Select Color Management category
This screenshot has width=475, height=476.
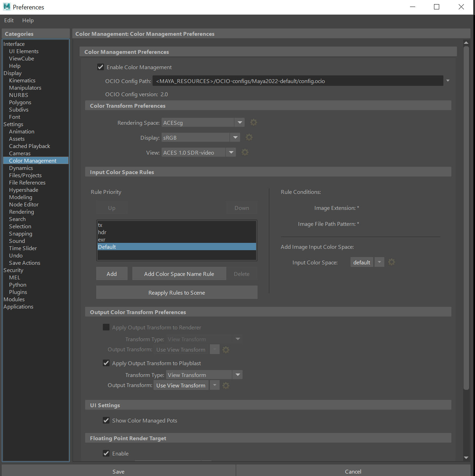tap(36, 161)
